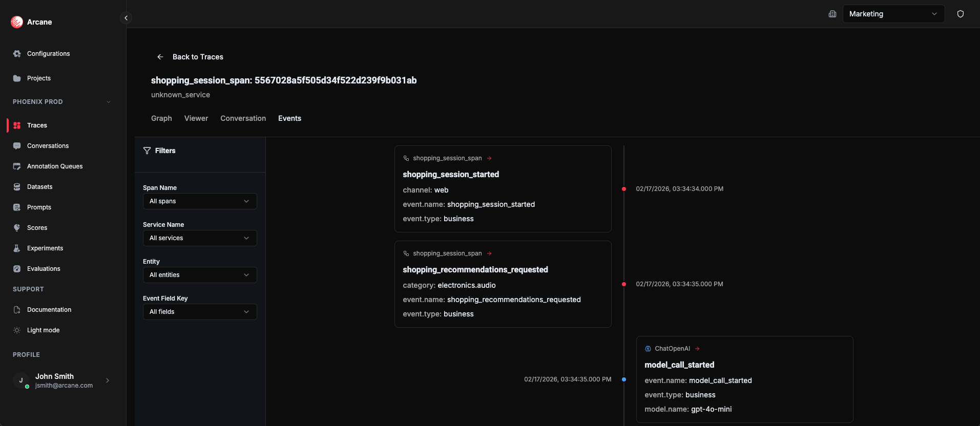Switch to the Conversation tab

(243, 118)
